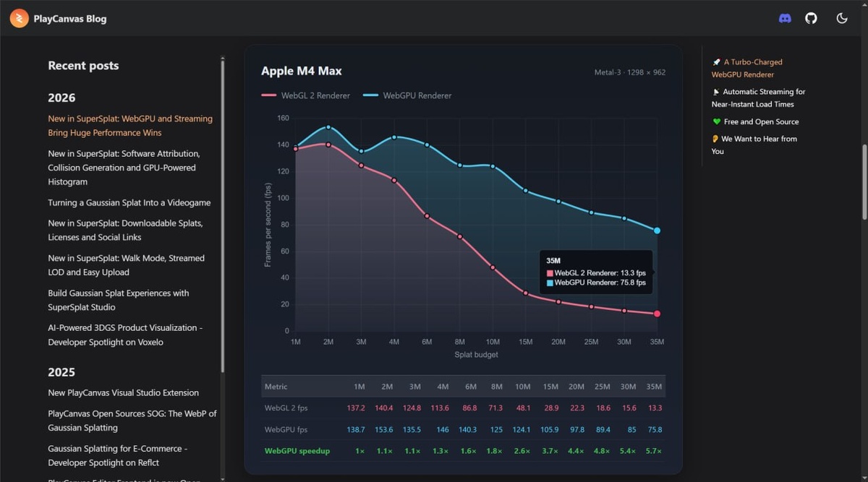Click table cell value '13.3' in WebGL row
The image size is (868, 482).
(x=655, y=408)
